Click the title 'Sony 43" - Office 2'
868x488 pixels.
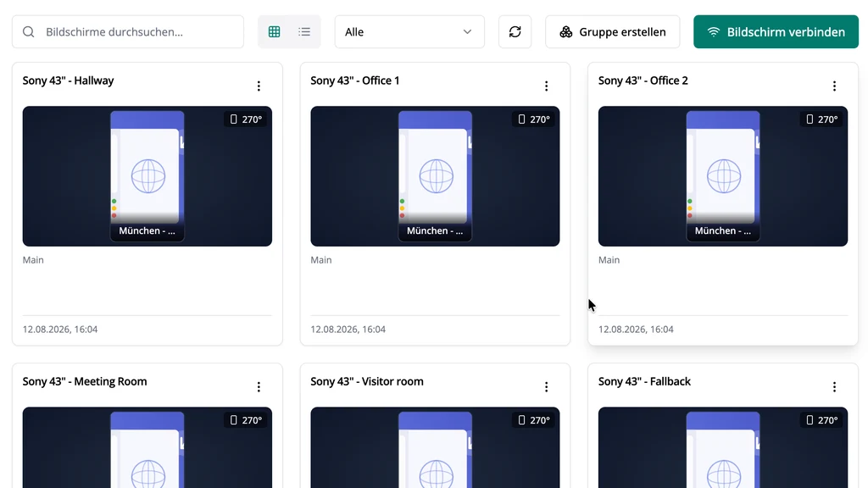[x=643, y=80]
